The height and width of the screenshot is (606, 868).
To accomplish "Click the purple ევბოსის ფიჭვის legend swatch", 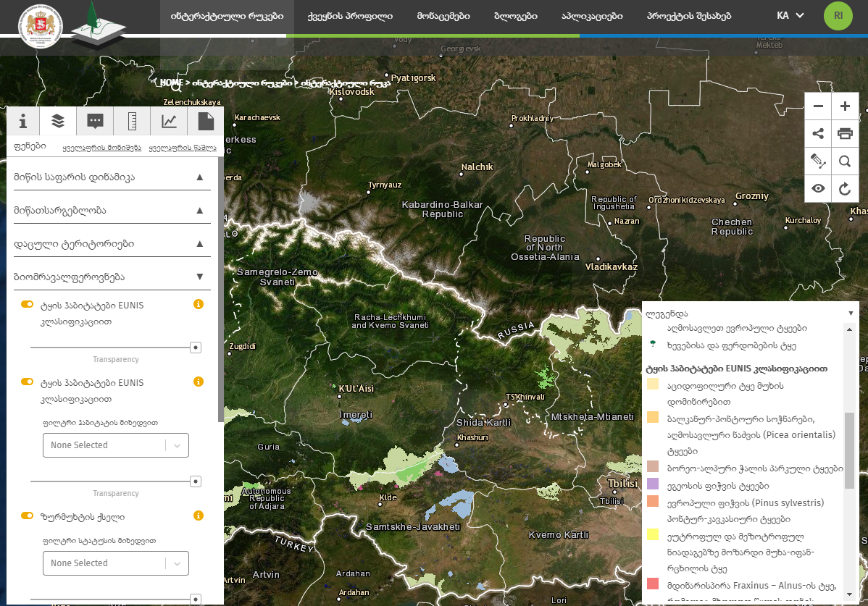I will click(653, 483).
